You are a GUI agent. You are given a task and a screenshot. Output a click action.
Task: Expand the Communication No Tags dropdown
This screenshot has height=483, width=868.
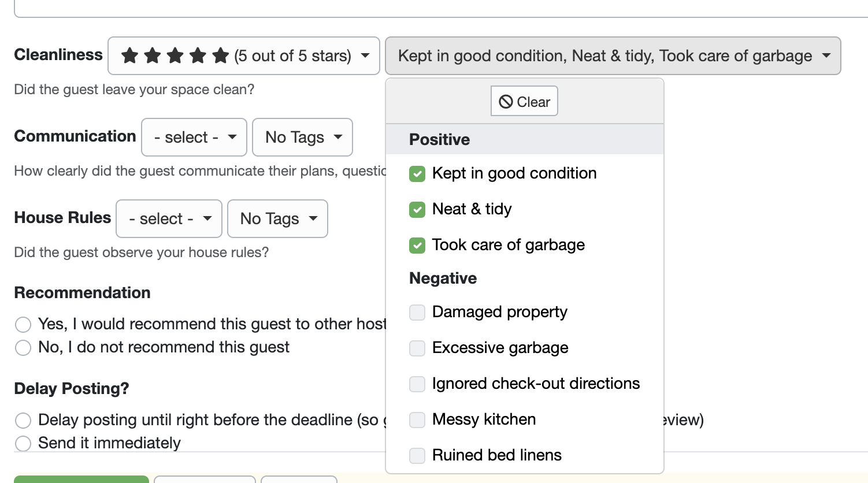pos(302,138)
